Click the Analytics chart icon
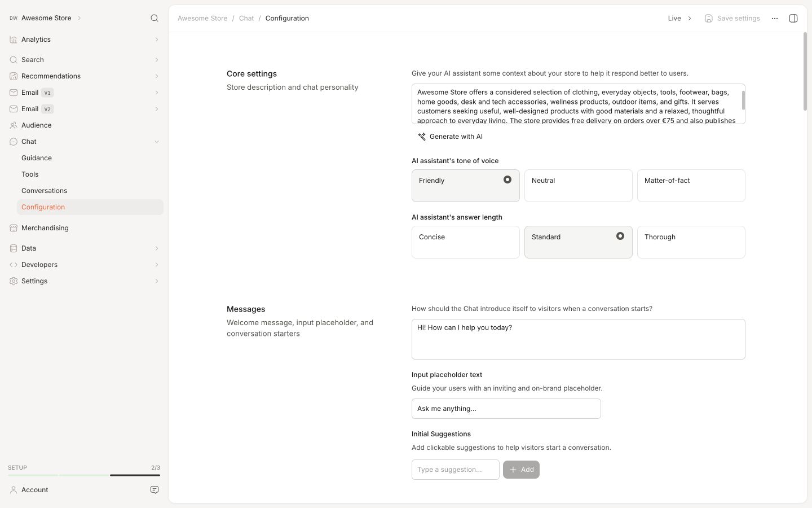The image size is (812, 508). click(x=14, y=40)
